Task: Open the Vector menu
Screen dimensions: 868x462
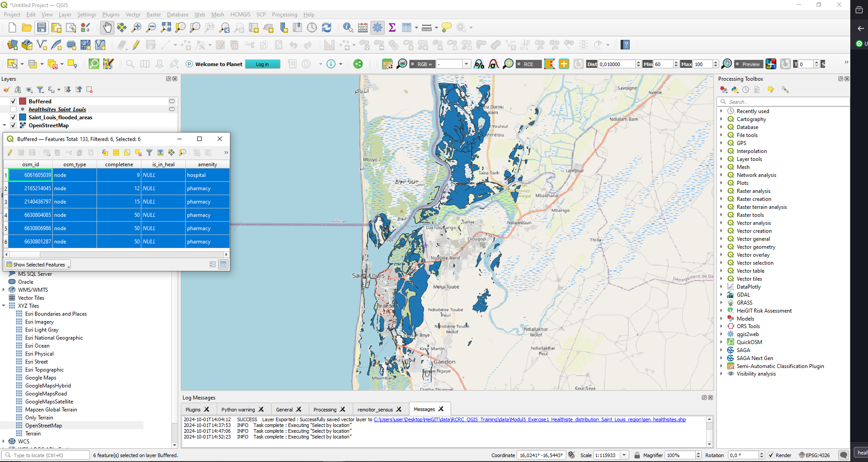Action: click(133, 15)
